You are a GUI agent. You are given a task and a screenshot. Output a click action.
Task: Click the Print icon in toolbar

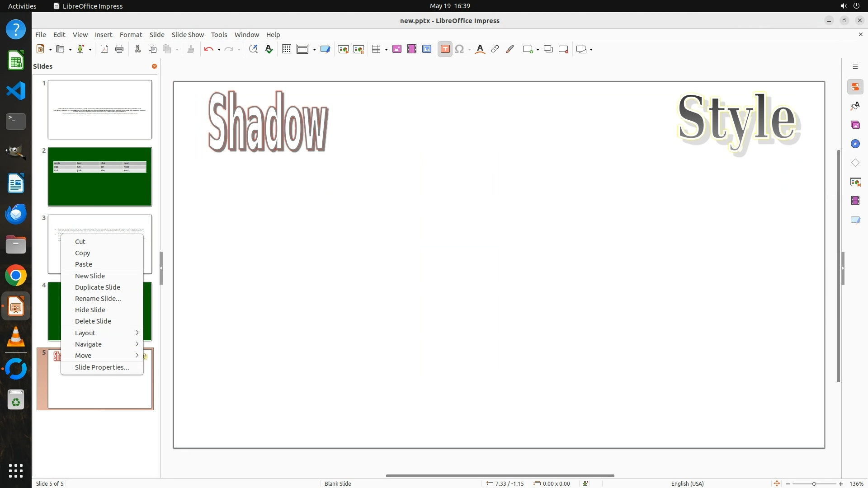(x=119, y=49)
